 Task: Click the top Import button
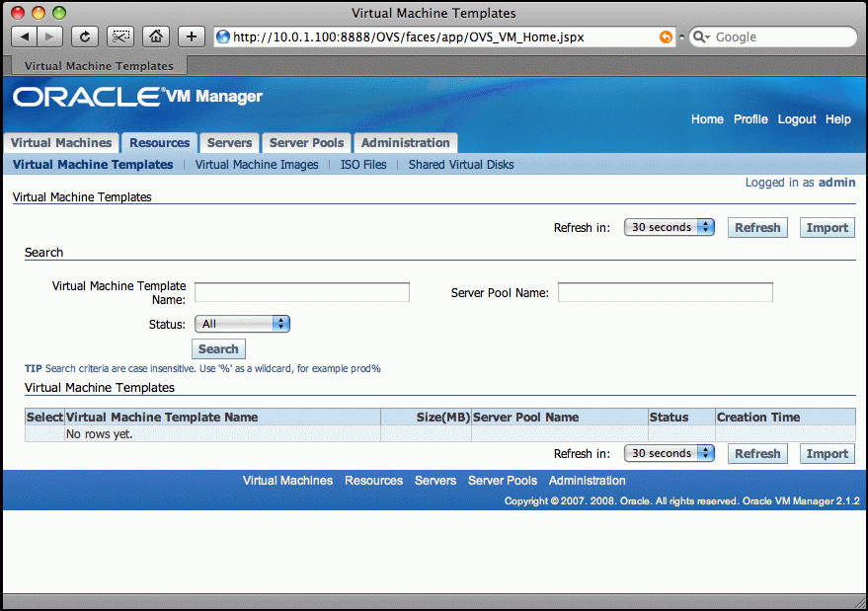click(x=827, y=227)
